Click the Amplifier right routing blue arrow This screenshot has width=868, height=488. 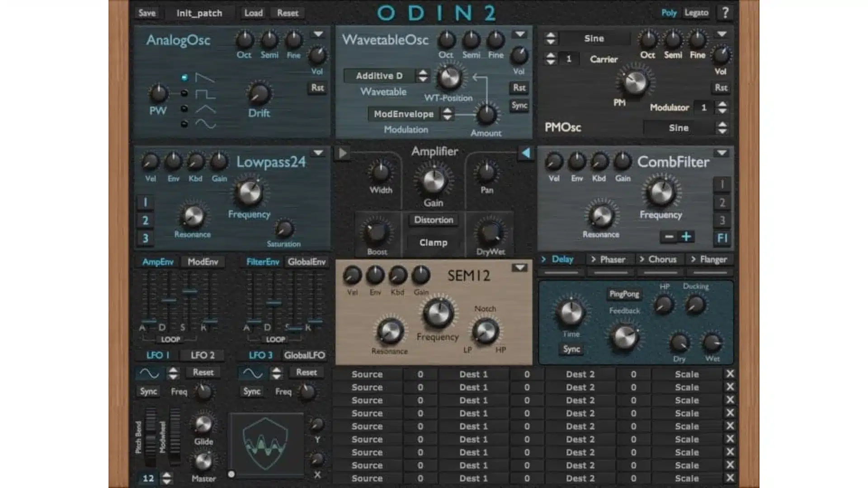tap(525, 153)
